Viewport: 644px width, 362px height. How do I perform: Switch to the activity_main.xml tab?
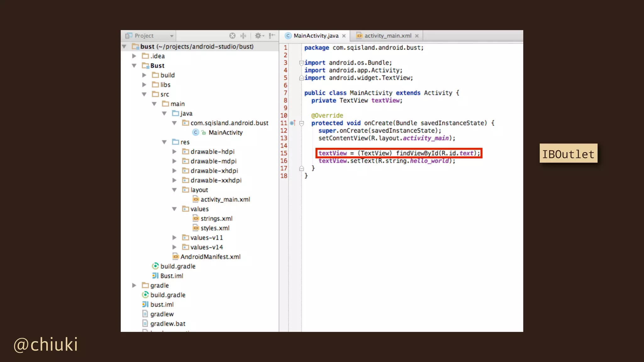(387, 36)
